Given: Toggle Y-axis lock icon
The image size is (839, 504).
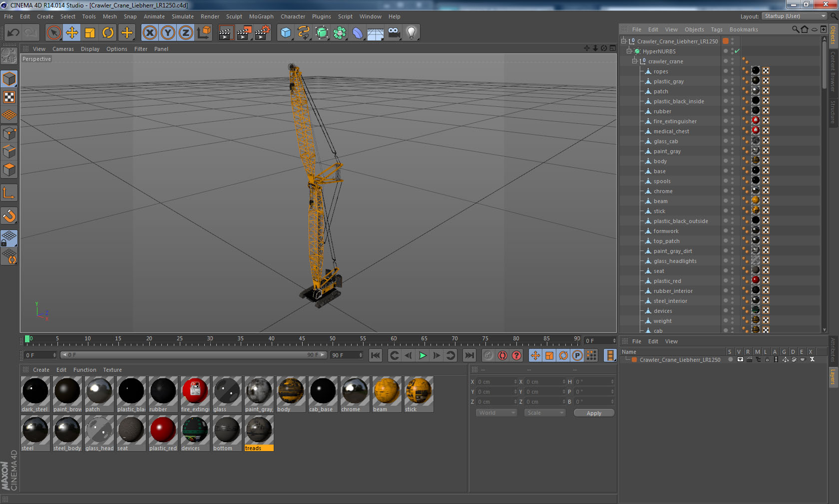Looking at the screenshot, I should (168, 33).
